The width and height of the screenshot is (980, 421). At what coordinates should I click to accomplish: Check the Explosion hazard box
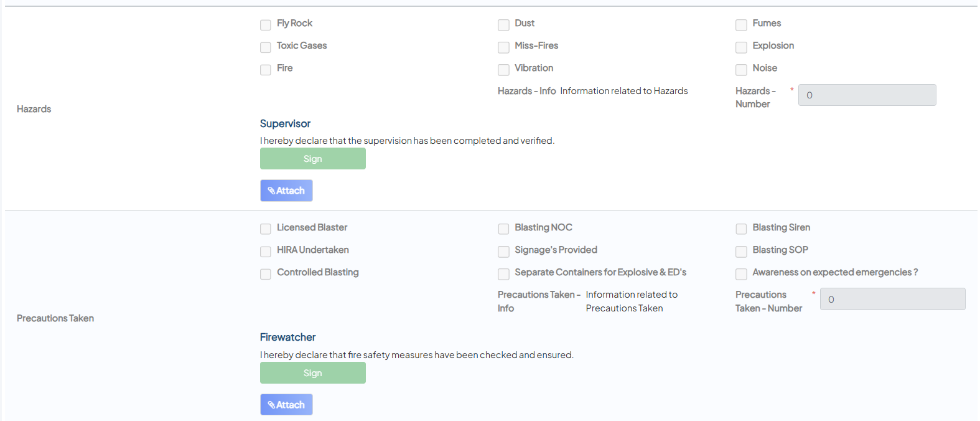741,47
